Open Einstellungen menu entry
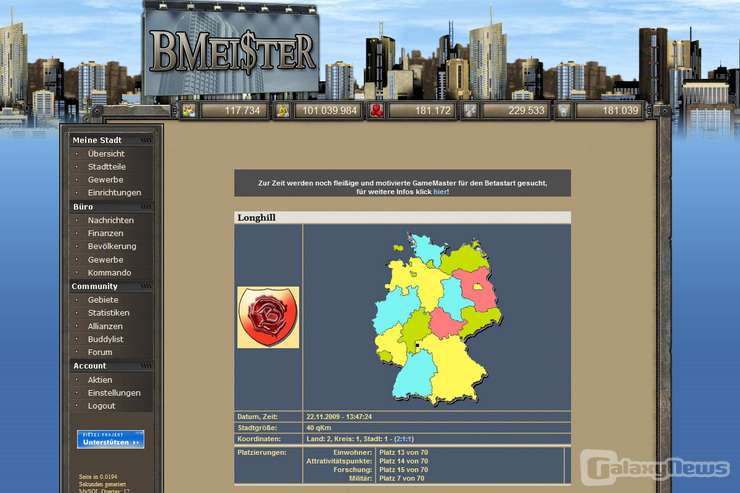Image resolution: width=740 pixels, height=493 pixels. click(x=114, y=393)
